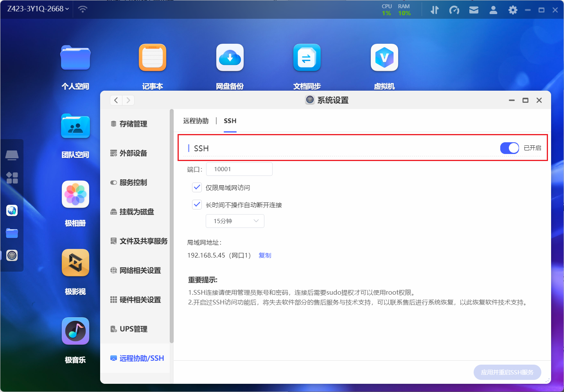This screenshot has height=392, width=564.
Task: Open the 极相册 photo album app
Action: 75,194
